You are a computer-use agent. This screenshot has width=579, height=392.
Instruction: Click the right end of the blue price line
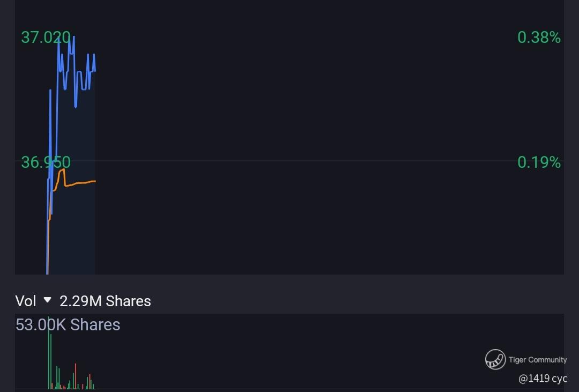tap(95, 70)
